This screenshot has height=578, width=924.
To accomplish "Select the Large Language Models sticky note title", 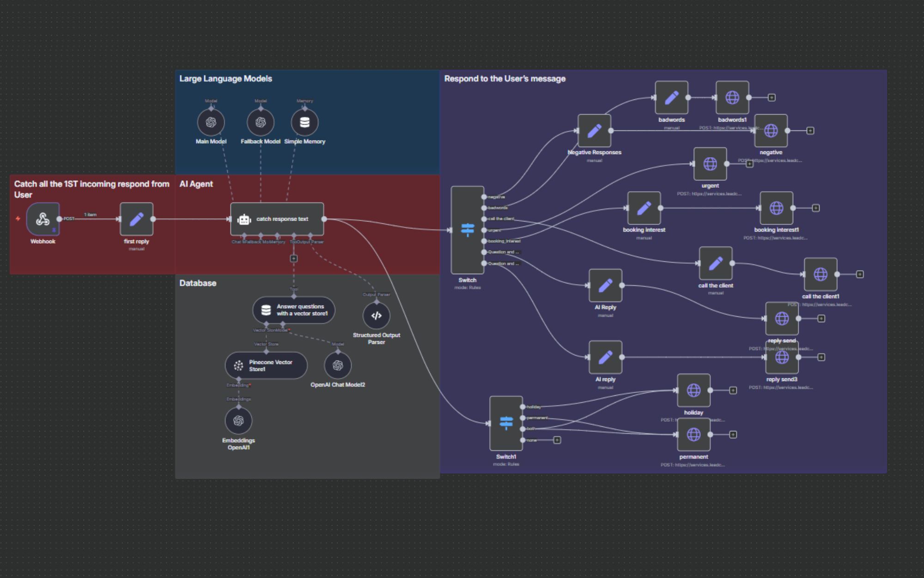I will [x=225, y=79].
